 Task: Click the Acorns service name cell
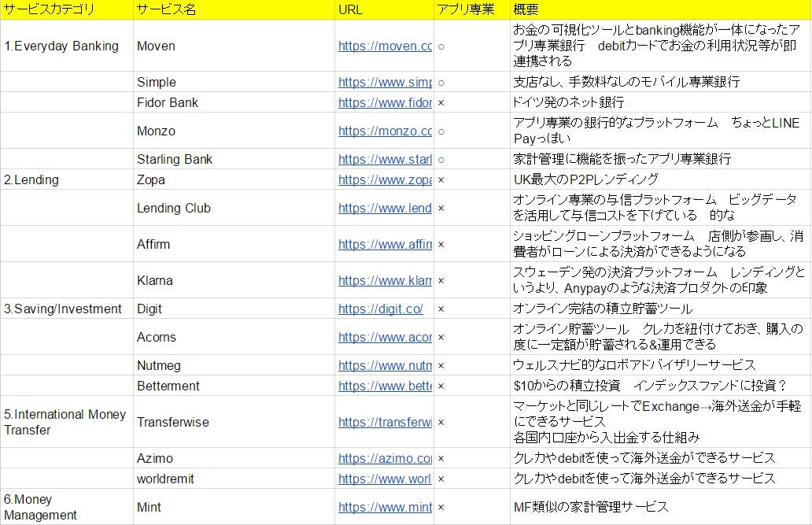[234, 337]
